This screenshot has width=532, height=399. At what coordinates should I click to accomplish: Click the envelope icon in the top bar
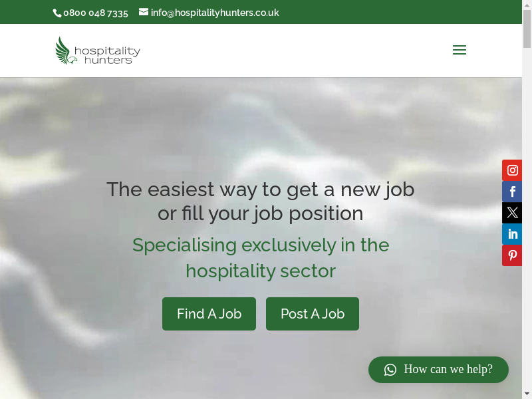point(144,12)
